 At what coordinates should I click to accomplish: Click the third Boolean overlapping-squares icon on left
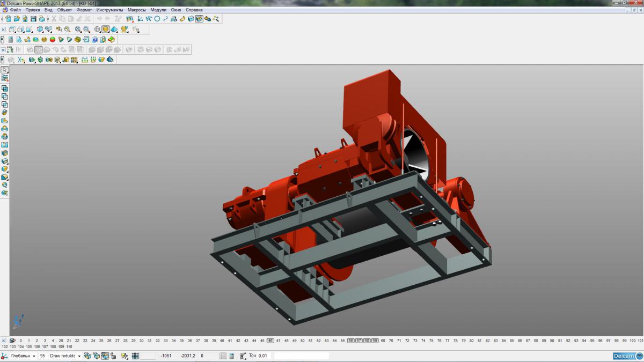click(x=5, y=104)
